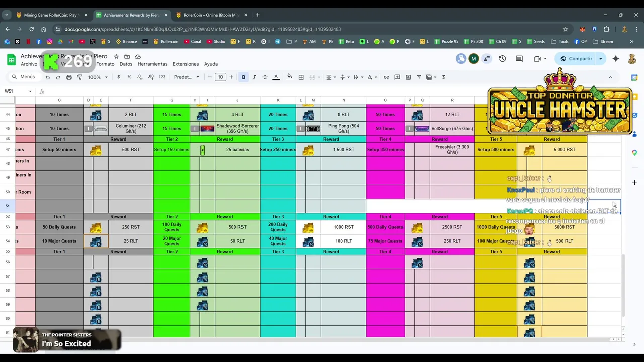Open the Name box dropdown arrow
Viewport: 644px width, 362px height.
pos(30,91)
